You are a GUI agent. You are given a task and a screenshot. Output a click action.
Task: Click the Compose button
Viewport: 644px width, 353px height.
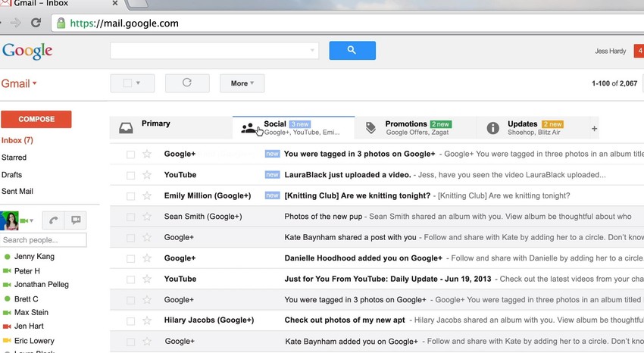(x=36, y=119)
